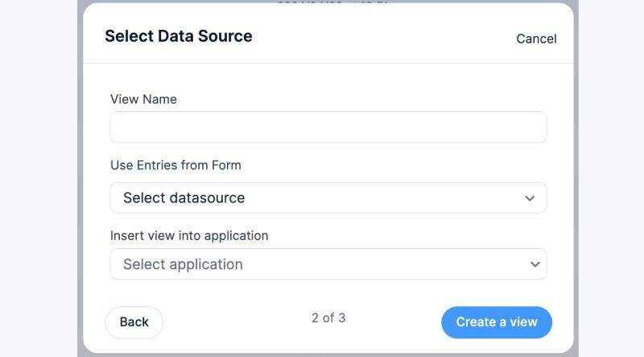Go back with the Back button
The height and width of the screenshot is (357, 644).
pyautogui.click(x=134, y=322)
